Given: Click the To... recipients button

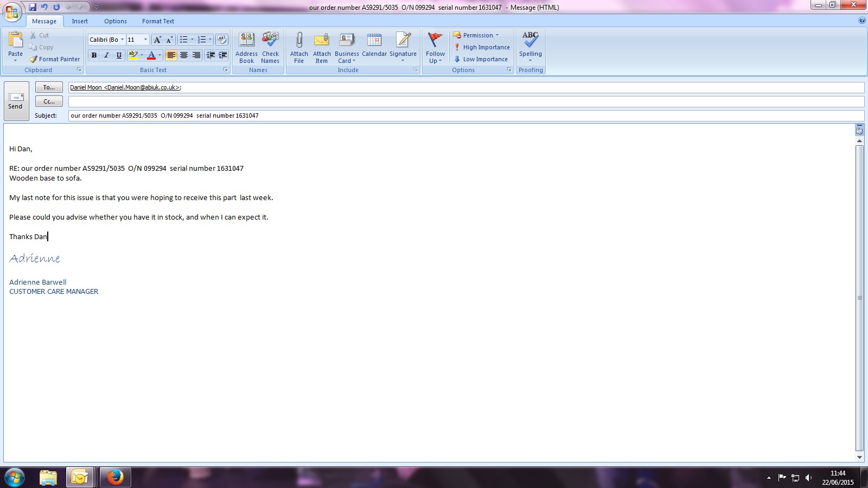Looking at the screenshot, I should pos(49,87).
